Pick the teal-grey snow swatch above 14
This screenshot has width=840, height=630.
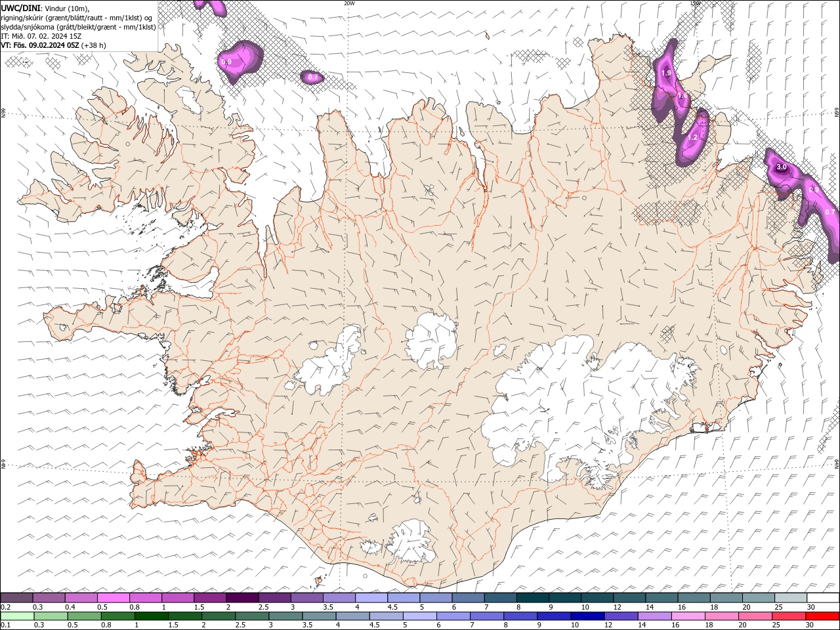(x=661, y=598)
